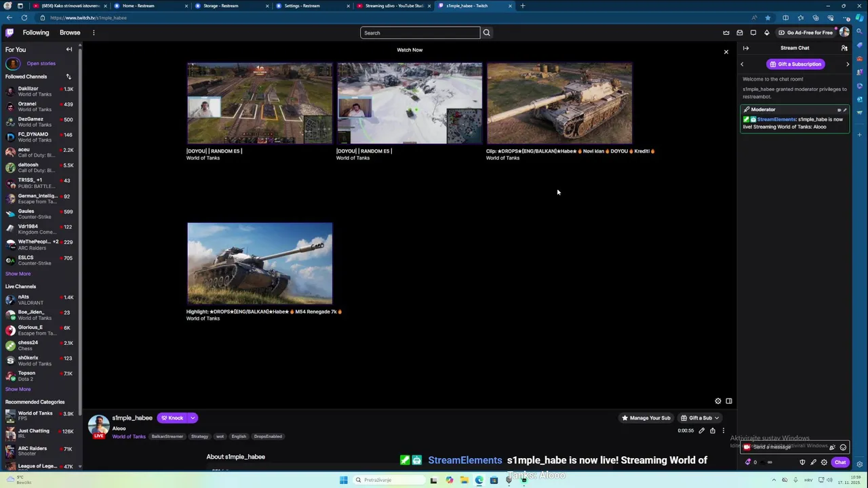Viewport: 868px width, 488px height.
Task: Edit the pinned Moderator message pencil
Action: coord(845,110)
